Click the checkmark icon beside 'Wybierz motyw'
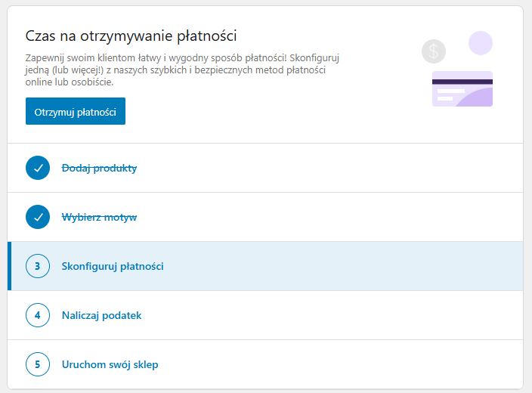 pyautogui.click(x=37, y=217)
